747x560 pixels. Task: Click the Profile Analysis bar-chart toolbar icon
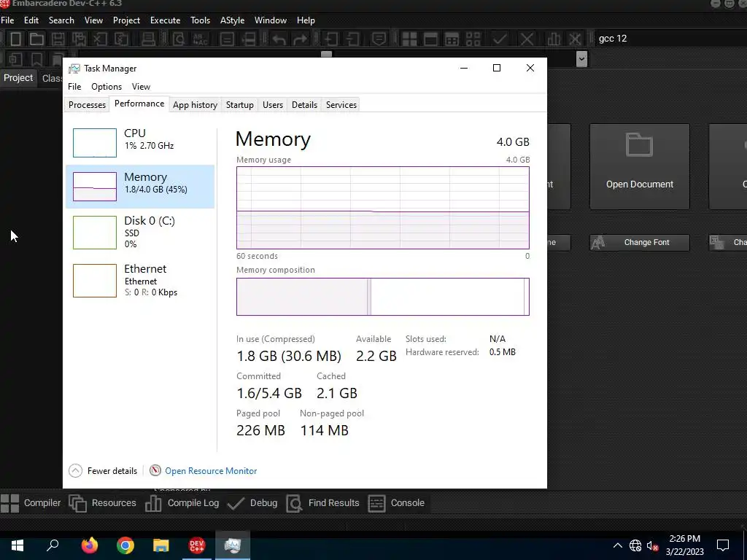pyautogui.click(x=554, y=39)
